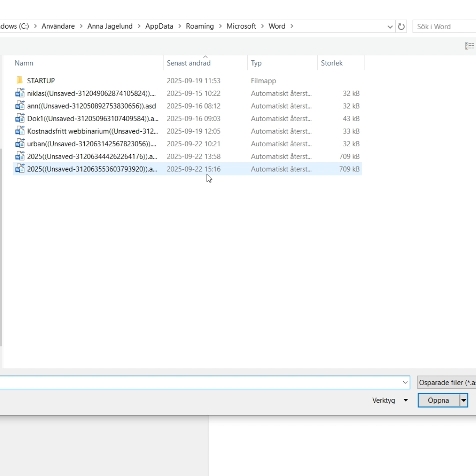Click the Word file icon for the ann file
Image resolution: width=476 pixels, height=476 pixels.
click(20, 106)
